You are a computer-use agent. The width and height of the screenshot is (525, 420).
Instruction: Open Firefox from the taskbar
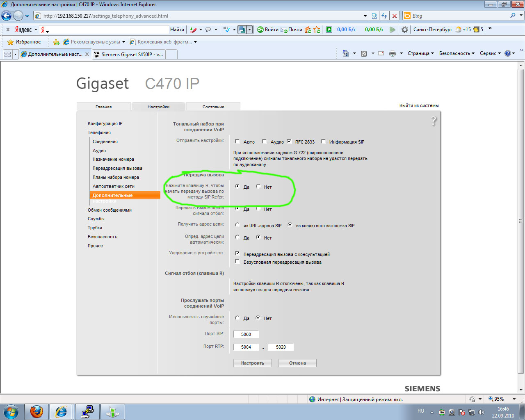[37, 411]
